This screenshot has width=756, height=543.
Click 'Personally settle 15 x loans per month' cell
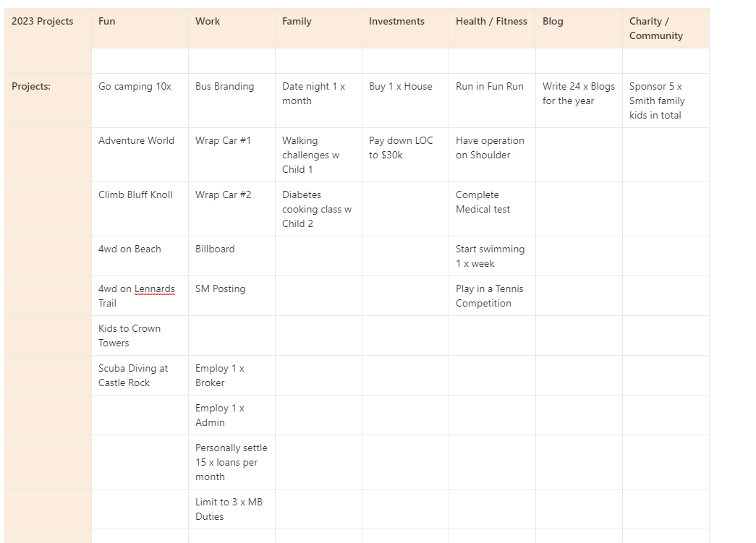(x=232, y=462)
